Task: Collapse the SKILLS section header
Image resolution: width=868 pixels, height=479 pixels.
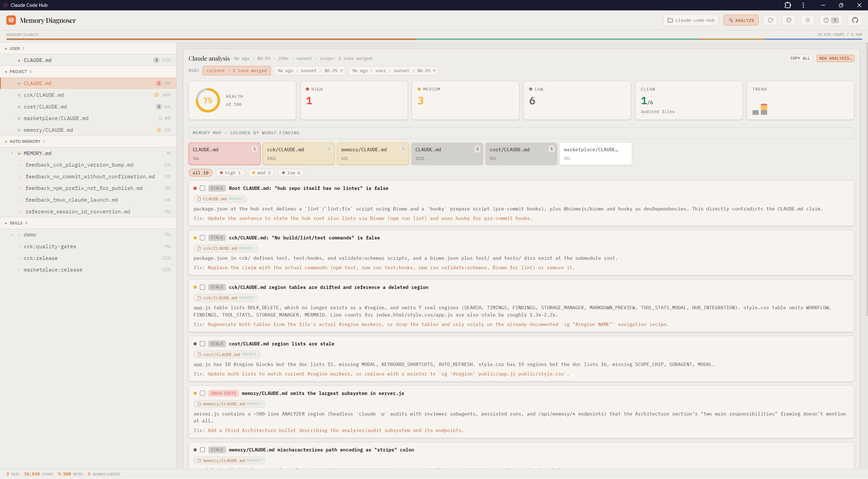Action: coord(88,223)
